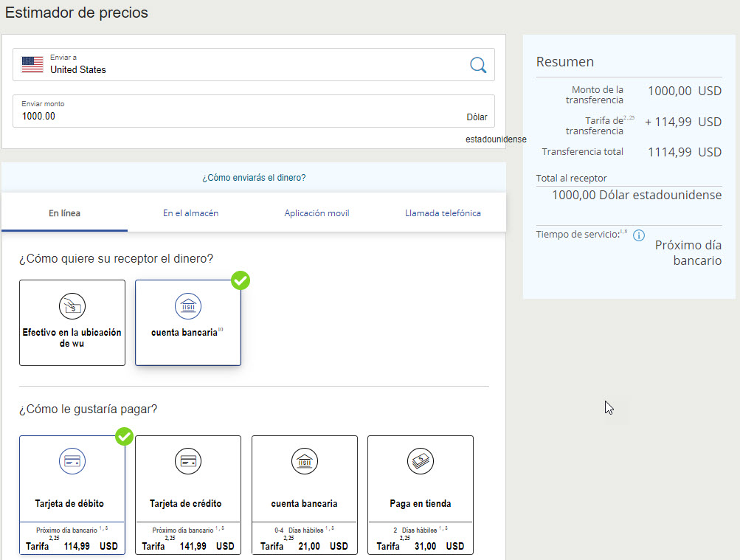Click the 1000,00 Dólar estadounidense receiver total
This screenshot has height=560, width=740.
[637, 195]
